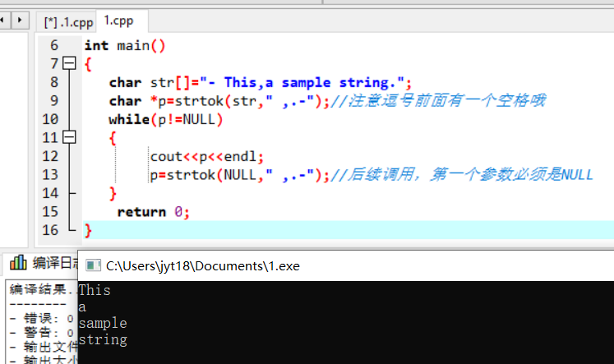This screenshot has width=614, height=364.
Task: Click the string literal "- This,a sample string."
Action: click(302, 83)
